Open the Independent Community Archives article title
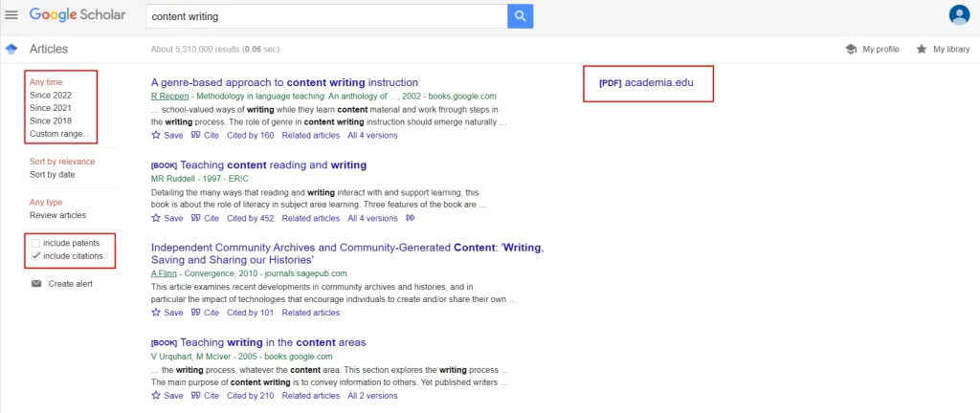The width and height of the screenshot is (980, 413). click(x=347, y=253)
